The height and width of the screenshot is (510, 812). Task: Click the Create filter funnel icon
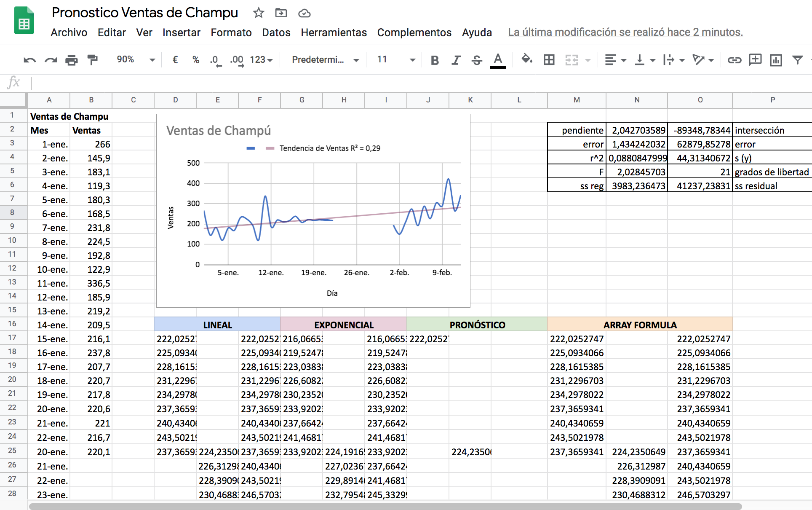click(x=797, y=60)
